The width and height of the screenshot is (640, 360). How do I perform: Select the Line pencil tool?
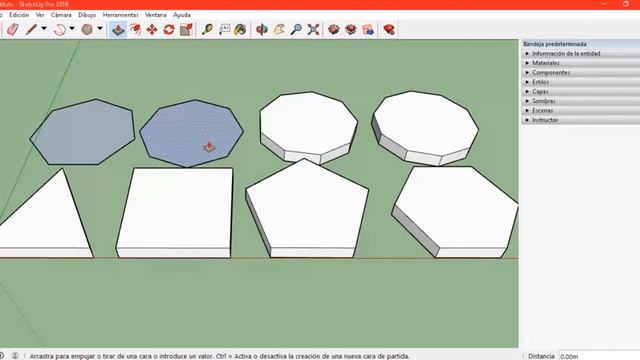[x=31, y=29]
